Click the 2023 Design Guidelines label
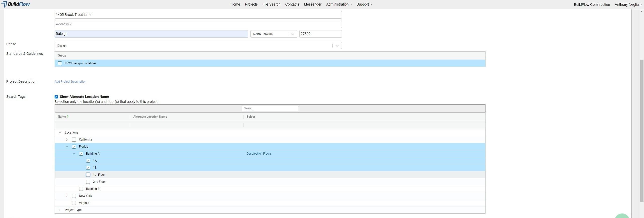Image resolution: width=644 pixels, height=218 pixels. pyautogui.click(x=80, y=63)
